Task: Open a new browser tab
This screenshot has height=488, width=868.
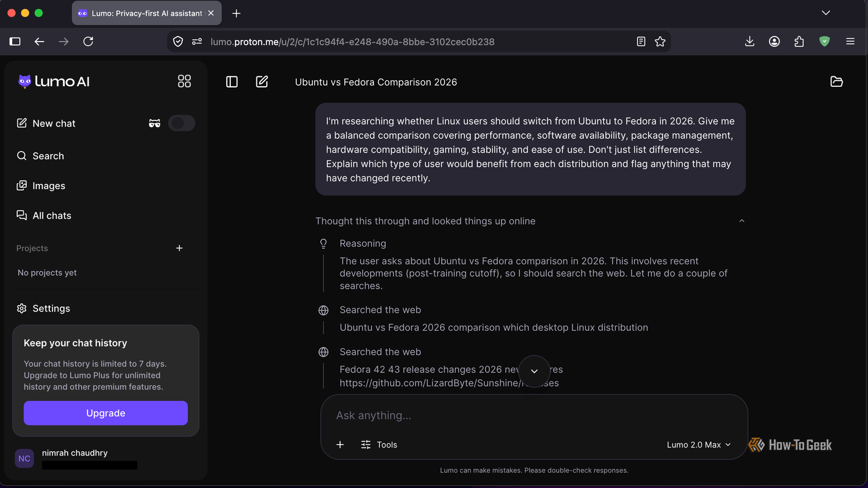Action: pos(236,13)
